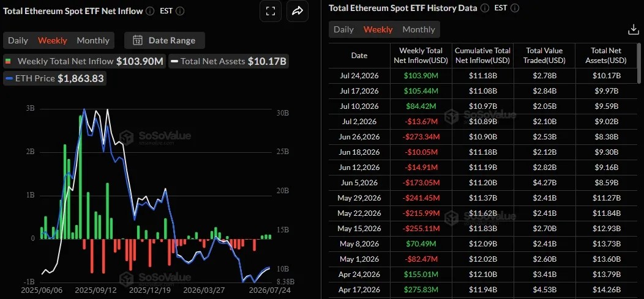
Task: Click the 30B right axis label
Action: pos(282,113)
